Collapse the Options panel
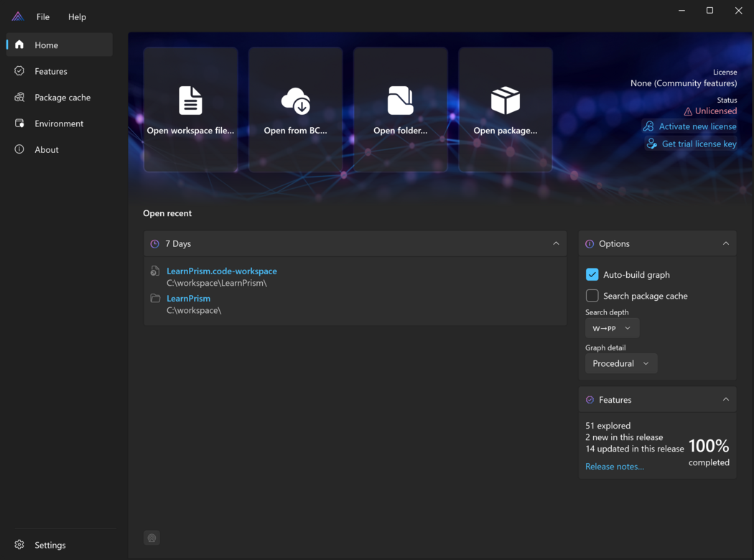The image size is (754, 560). pos(725,243)
